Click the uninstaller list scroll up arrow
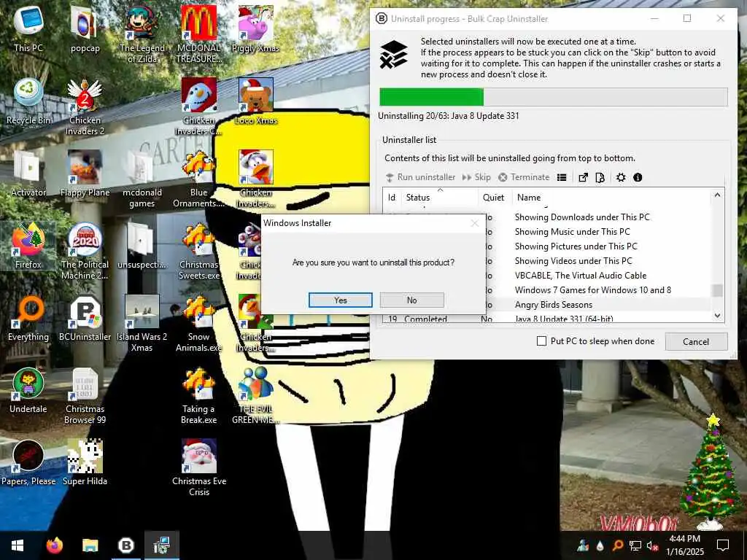 (x=718, y=195)
